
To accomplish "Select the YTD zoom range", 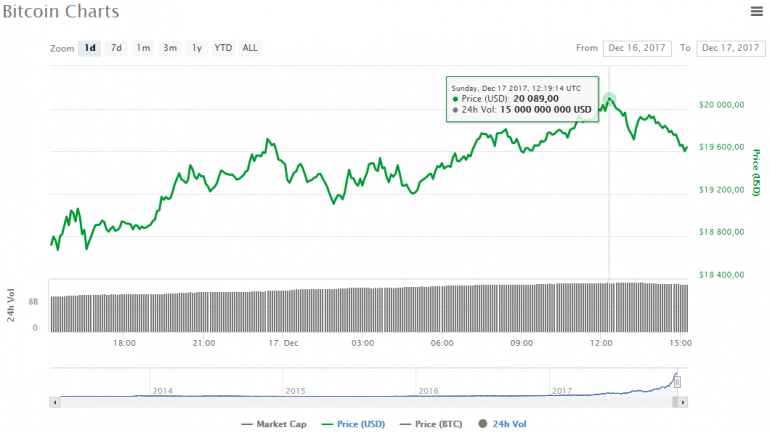I will coord(223,48).
